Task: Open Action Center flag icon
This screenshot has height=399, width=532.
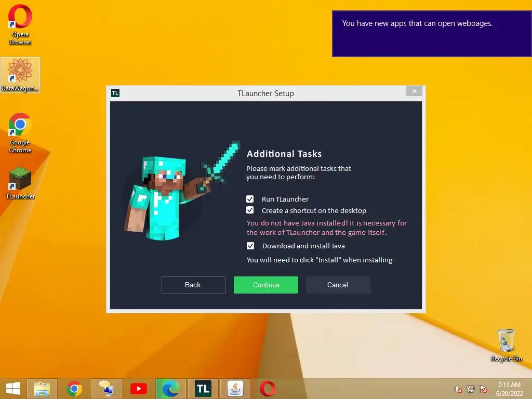Action: coord(483,389)
